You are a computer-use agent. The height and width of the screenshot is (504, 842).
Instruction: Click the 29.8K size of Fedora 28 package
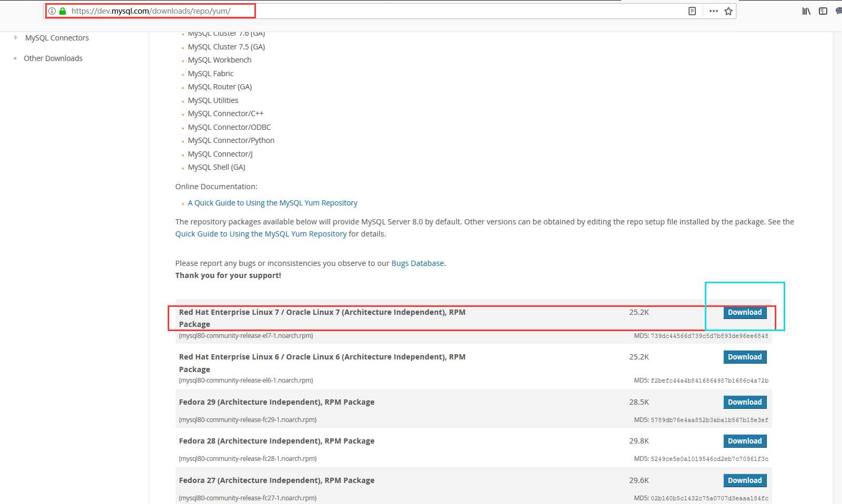(639, 441)
